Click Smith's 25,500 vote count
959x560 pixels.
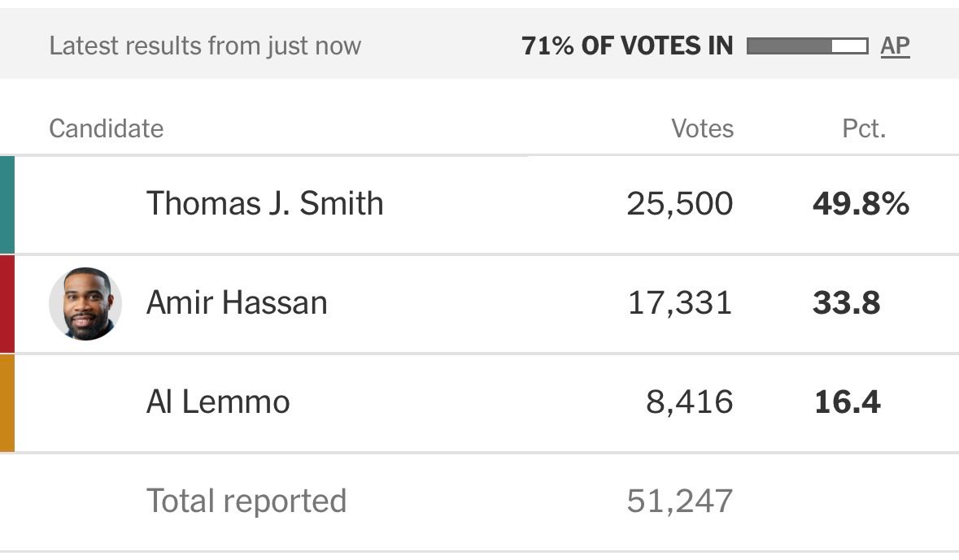(x=679, y=203)
